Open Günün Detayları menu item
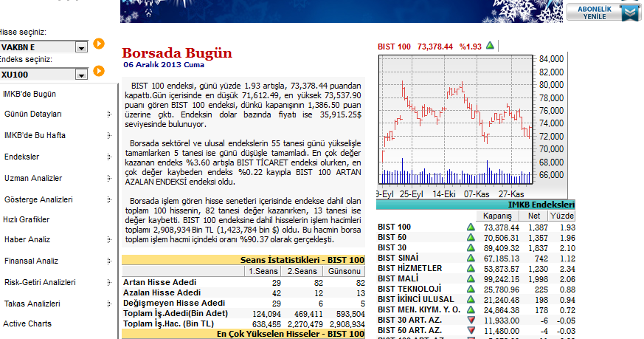 coord(33,114)
